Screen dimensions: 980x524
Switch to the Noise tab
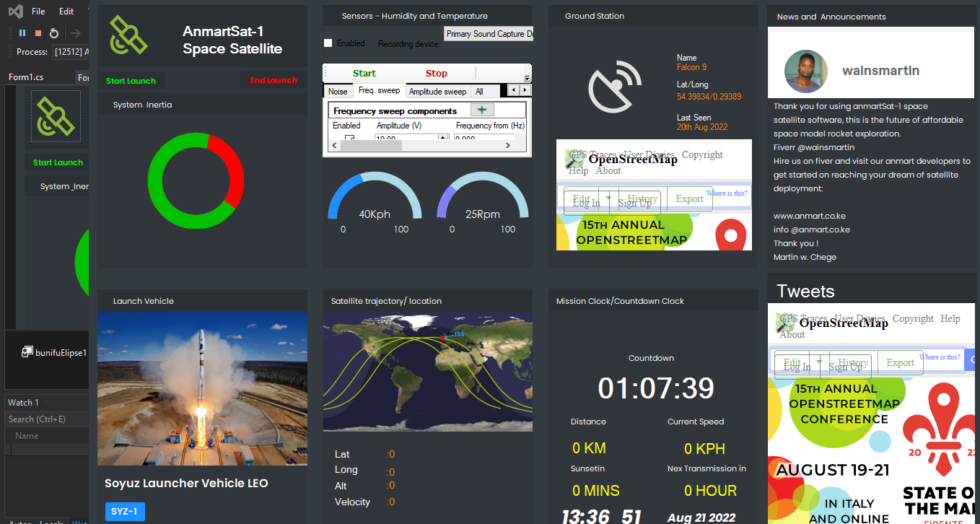click(338, 92)
